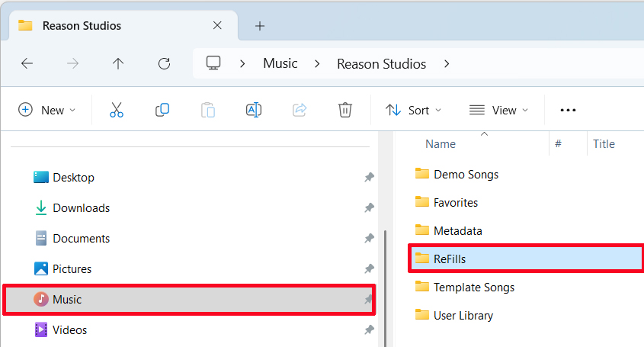Select the Demo Songs folder name
Viewport: 644px width, 347px height.
(466, 175)
